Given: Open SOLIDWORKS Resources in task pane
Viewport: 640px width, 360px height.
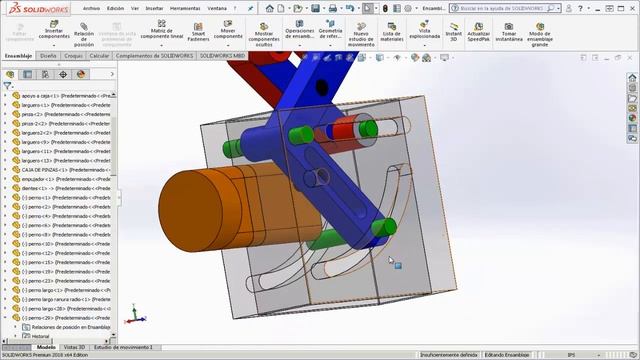Looking at the screenshot, I should point(632,78).
